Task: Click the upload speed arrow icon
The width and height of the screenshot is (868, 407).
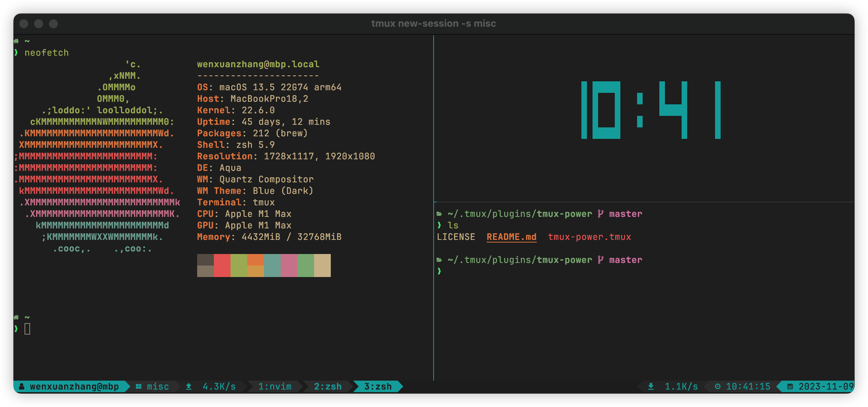Action: 189,386
